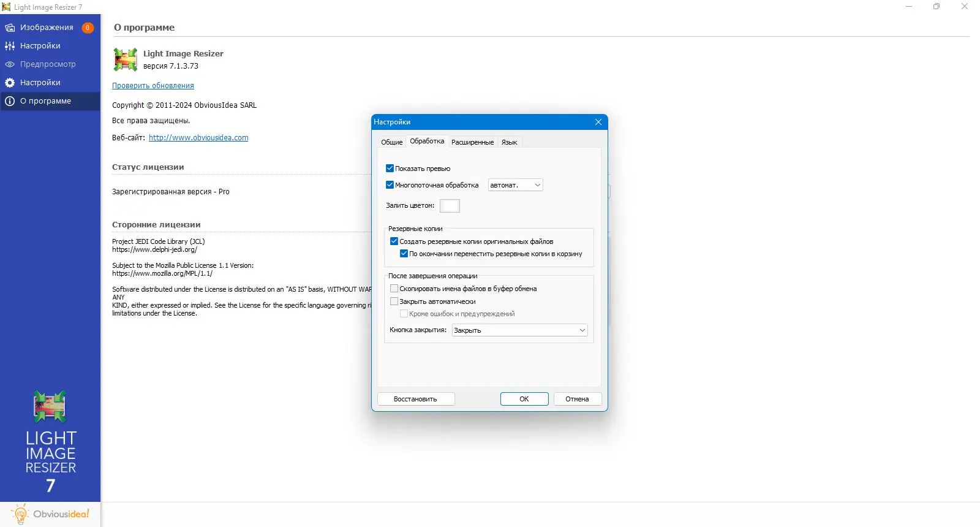This screenshot has width=980, height=527.
Task: Click the Light Image Resizer logo beside version
Action: (126, 59)
